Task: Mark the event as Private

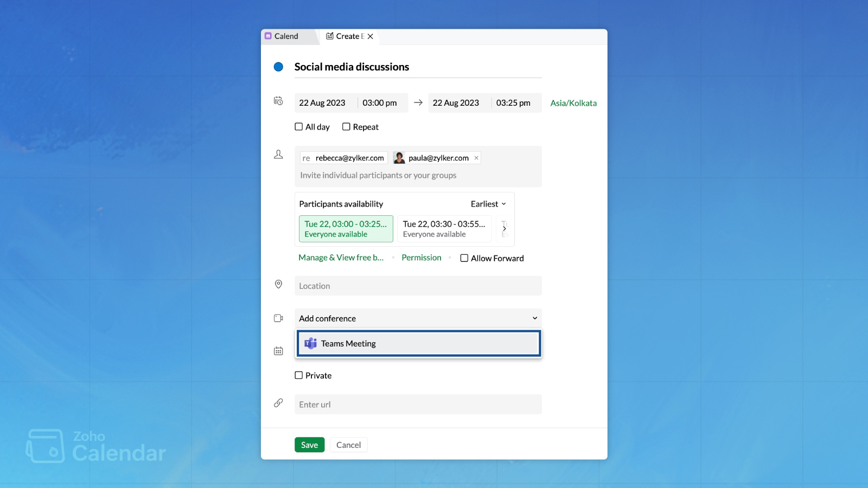Action: click(299, 375)
